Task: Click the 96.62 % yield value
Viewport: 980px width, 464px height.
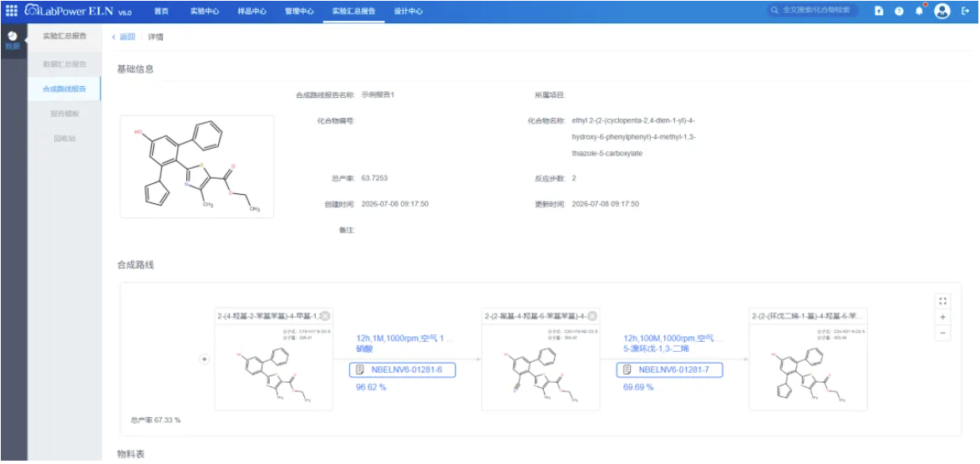Action: click(371, 388)
